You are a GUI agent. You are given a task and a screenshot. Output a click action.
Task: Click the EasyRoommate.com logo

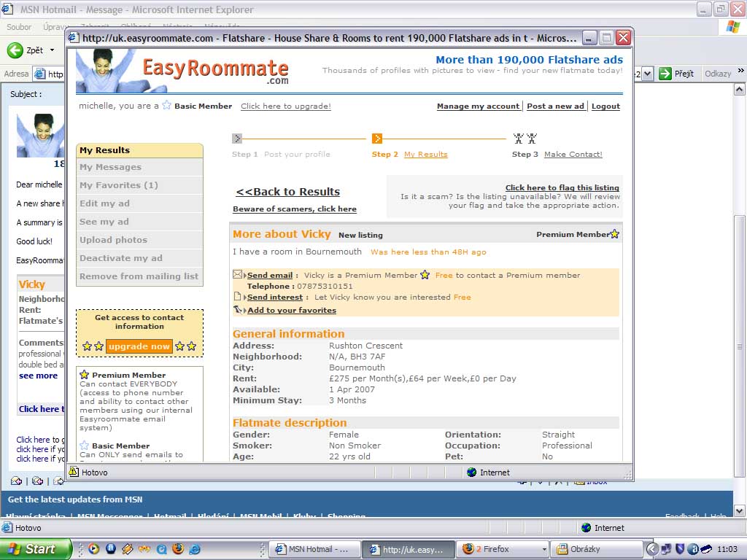[215, 71]
